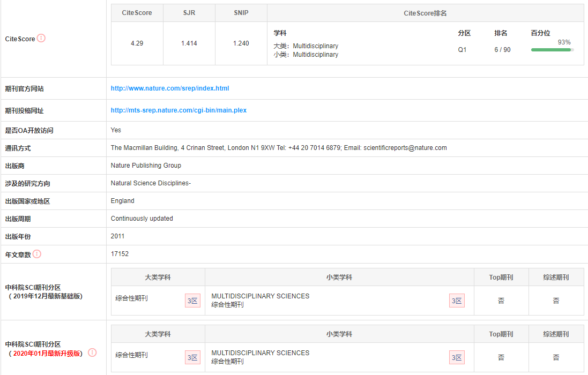588x375 pixels.
Task: Click the 综述期刊 header in 2020 table
Action: [x=556, y=334]
